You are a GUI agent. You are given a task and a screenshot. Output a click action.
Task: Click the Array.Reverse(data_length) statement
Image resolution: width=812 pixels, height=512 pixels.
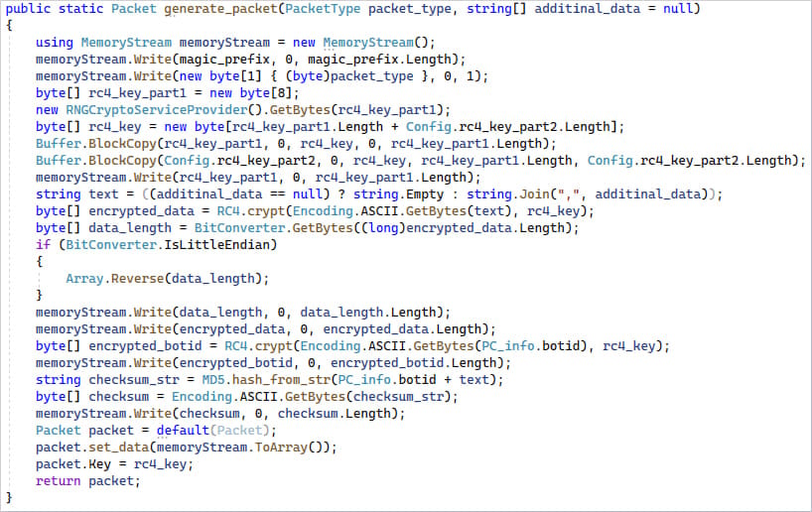click(168, 279)
